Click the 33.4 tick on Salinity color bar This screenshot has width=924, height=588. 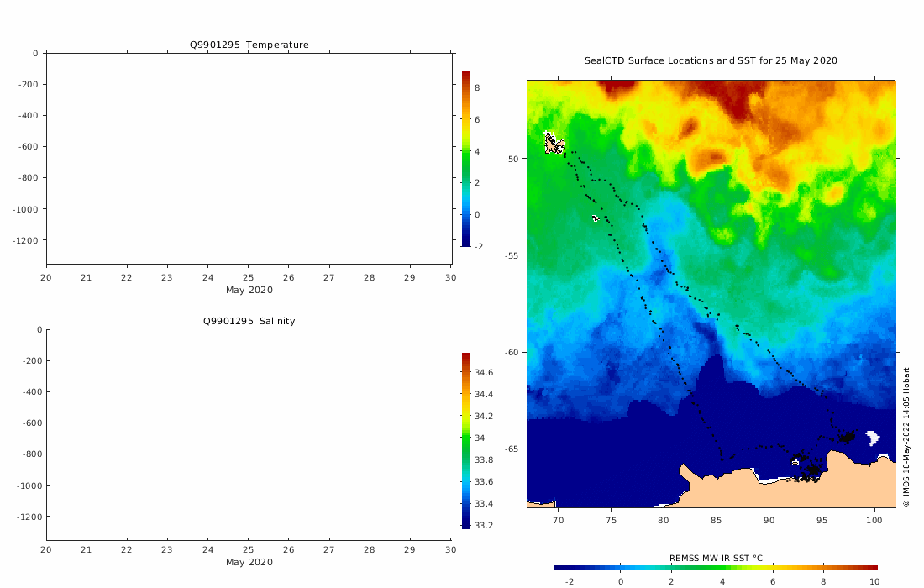[484, 504]
